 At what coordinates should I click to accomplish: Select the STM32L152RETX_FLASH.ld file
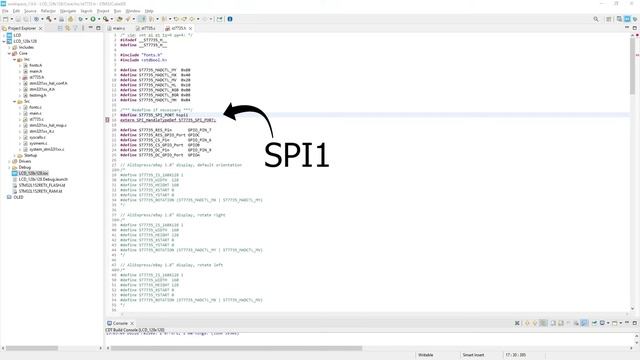pyautogui.click(x=42, y=185)
